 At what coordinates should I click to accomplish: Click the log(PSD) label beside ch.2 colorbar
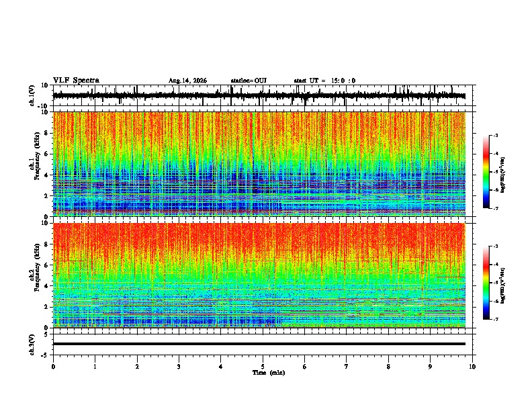502,285
